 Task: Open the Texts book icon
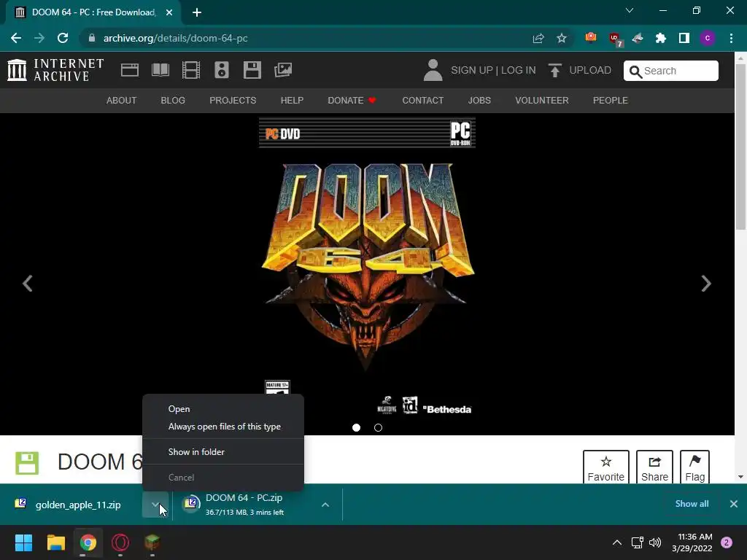160,70
